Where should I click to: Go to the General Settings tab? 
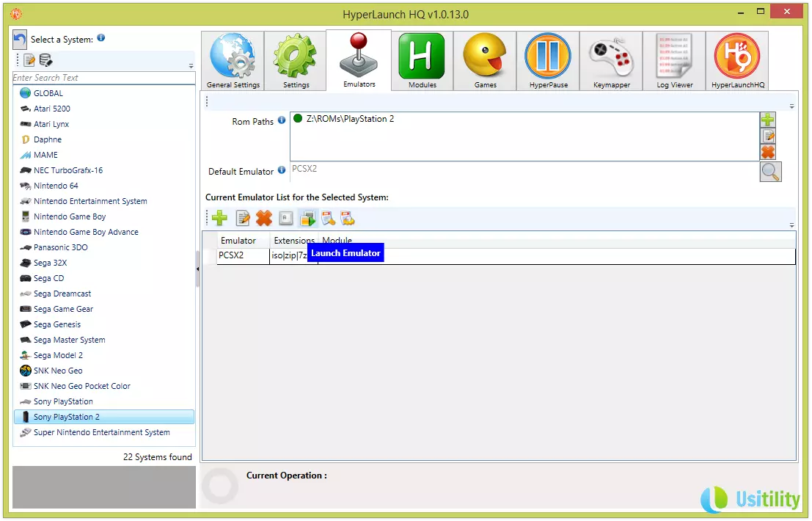(233, 61)
